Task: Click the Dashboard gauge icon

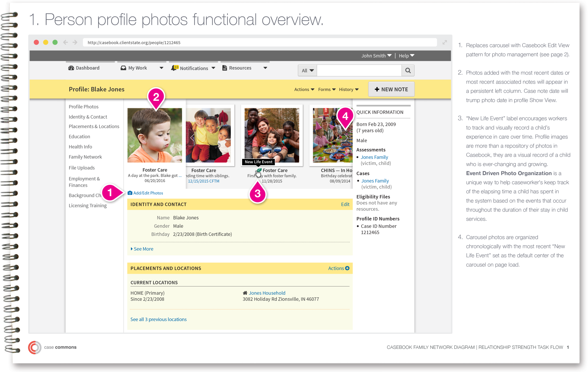Action: point(71,68)
